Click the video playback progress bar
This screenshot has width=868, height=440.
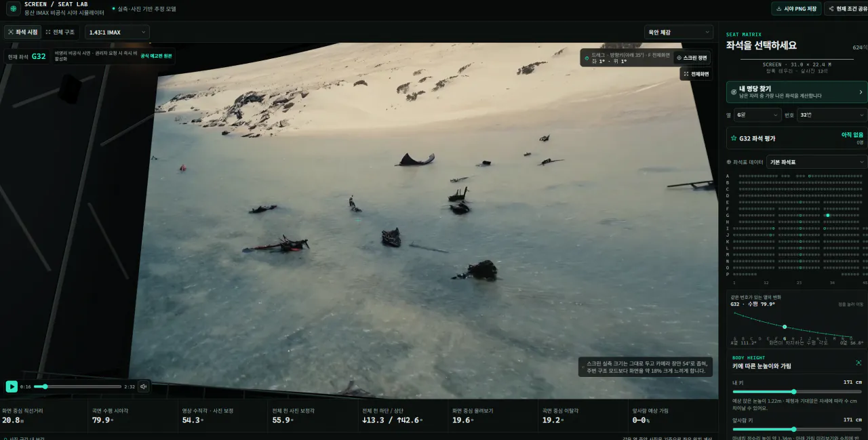[x=78, y=386]
